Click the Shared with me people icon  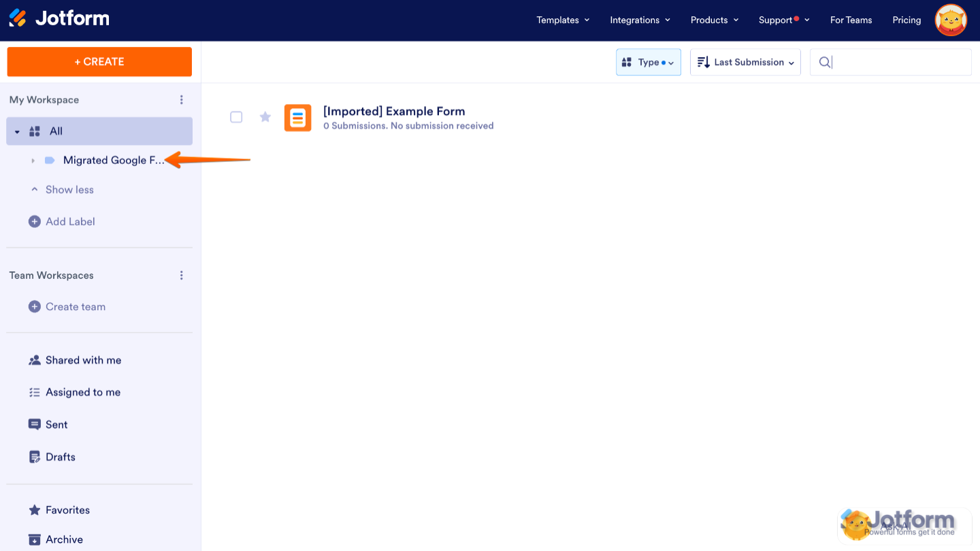click(35, 361)
